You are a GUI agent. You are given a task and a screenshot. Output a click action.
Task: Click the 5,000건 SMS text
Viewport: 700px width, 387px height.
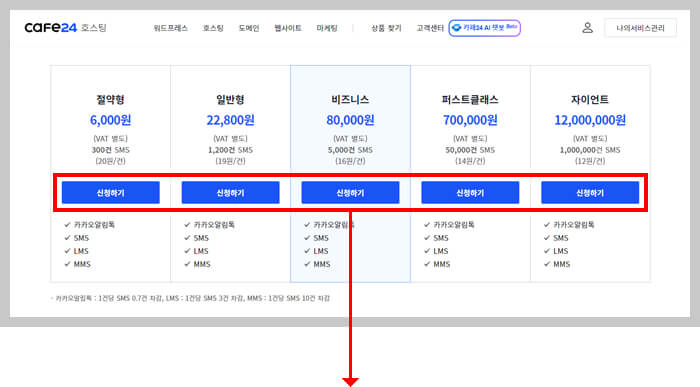coord(350,150)
